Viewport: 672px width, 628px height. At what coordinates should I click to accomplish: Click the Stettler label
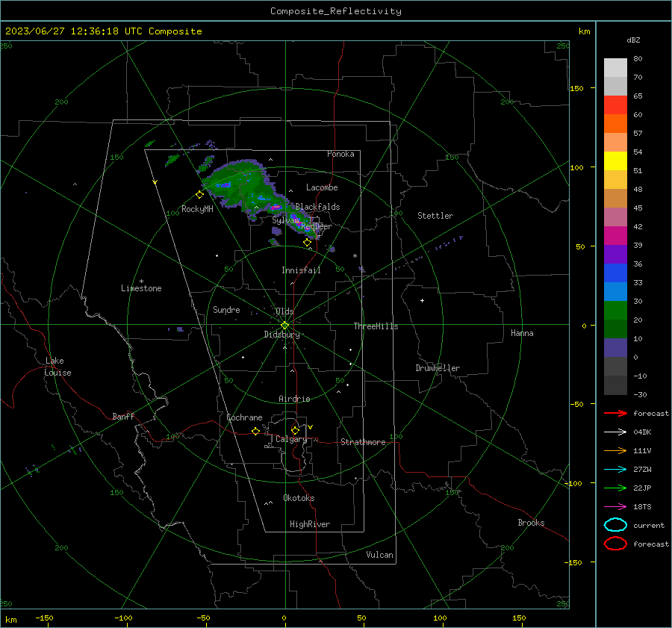435,216
